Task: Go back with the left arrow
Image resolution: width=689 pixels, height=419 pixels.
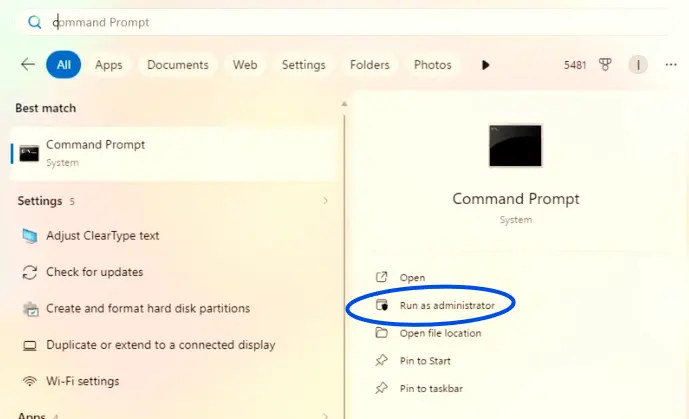Action: pyautogui.click(x=28, y=65)
